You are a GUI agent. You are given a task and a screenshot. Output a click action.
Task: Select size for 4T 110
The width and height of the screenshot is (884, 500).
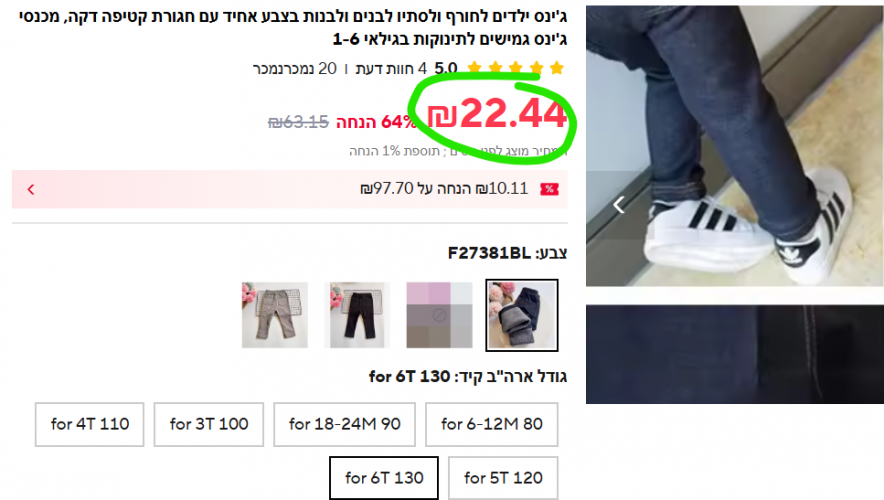point(90,424)
